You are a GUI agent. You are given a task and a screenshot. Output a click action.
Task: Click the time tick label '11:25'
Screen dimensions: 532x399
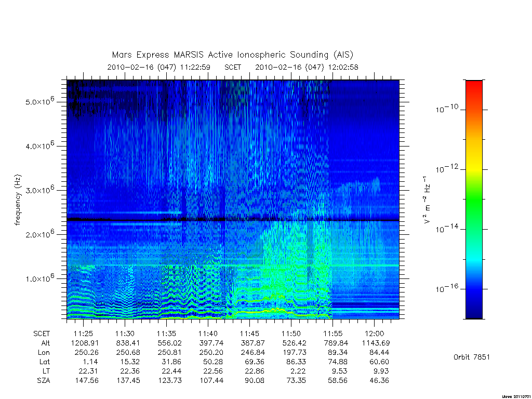click(84, 334)
